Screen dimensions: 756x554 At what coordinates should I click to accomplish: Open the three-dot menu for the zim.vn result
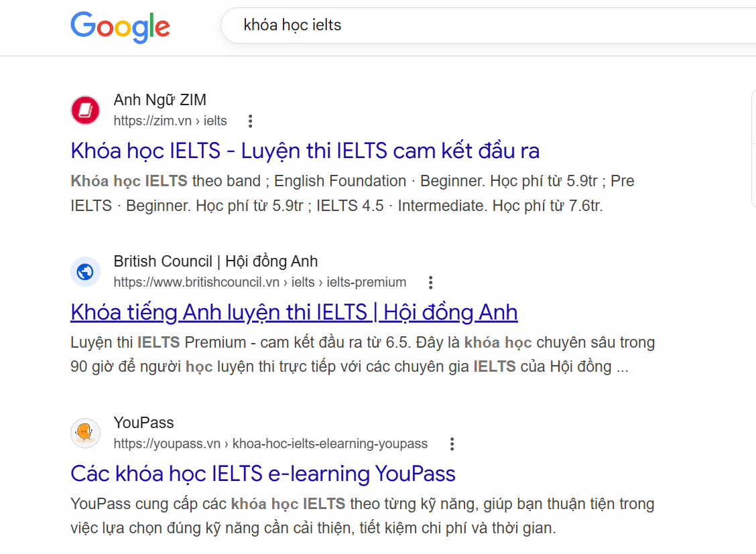click(x=250, y=121)
